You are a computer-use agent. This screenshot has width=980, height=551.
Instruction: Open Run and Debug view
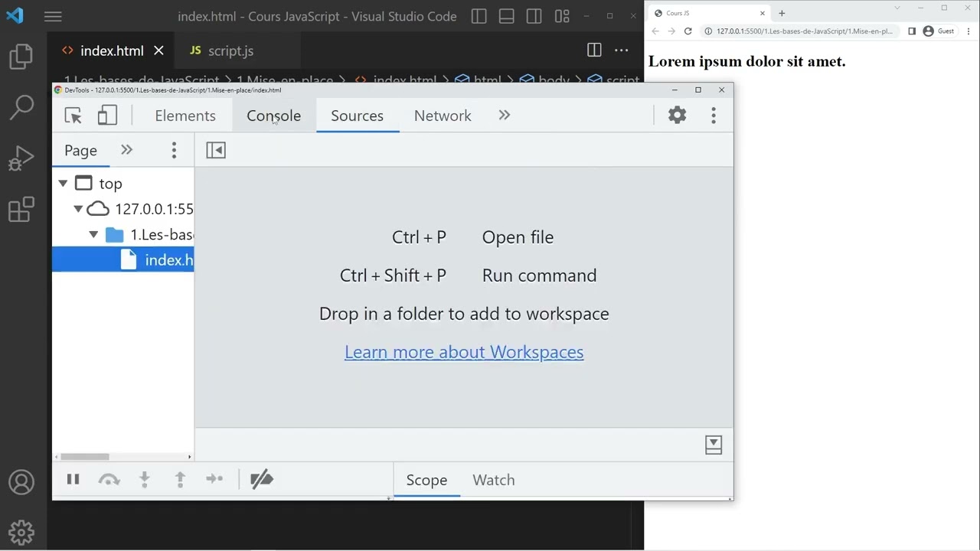pos(21,158)
